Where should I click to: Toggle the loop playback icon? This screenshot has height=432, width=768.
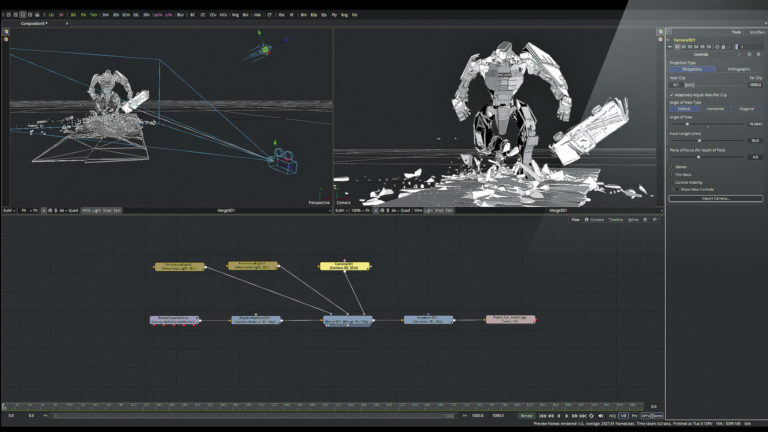(591, 416)
